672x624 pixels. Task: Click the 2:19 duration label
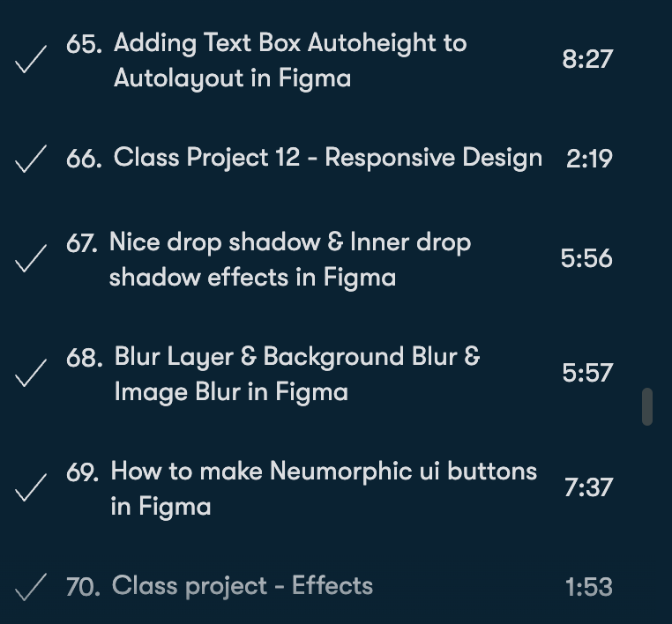pyautogui.click(x=589, y=160)
